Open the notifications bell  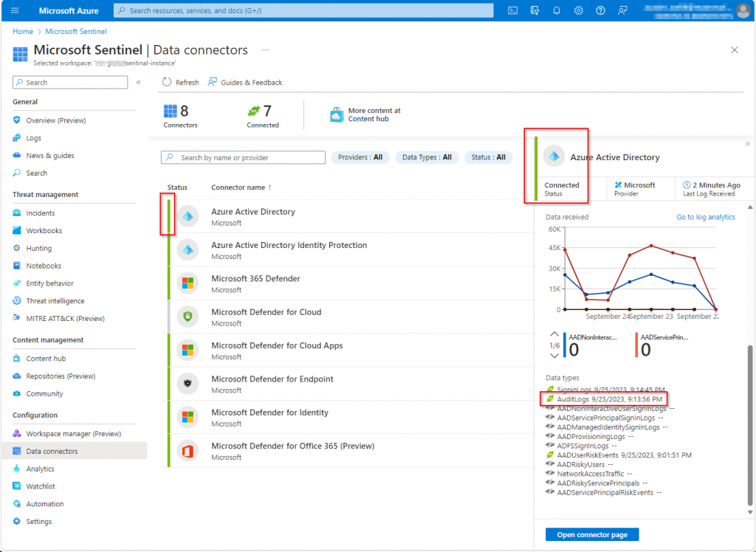point(557,10)
